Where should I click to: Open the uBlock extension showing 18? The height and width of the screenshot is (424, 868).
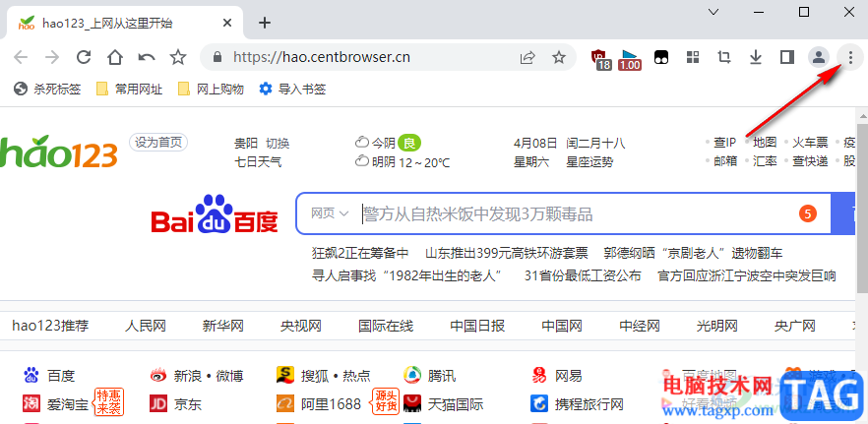point(600,59)
